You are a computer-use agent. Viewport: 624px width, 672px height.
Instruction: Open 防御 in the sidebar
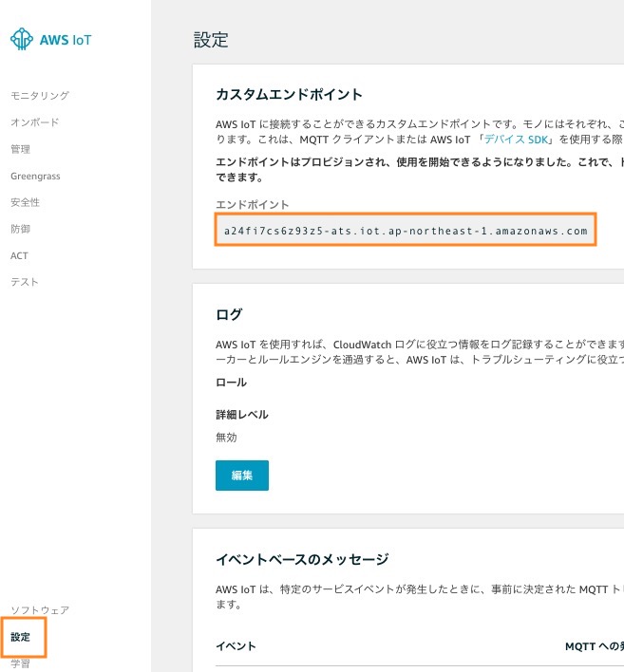[20, 229]
